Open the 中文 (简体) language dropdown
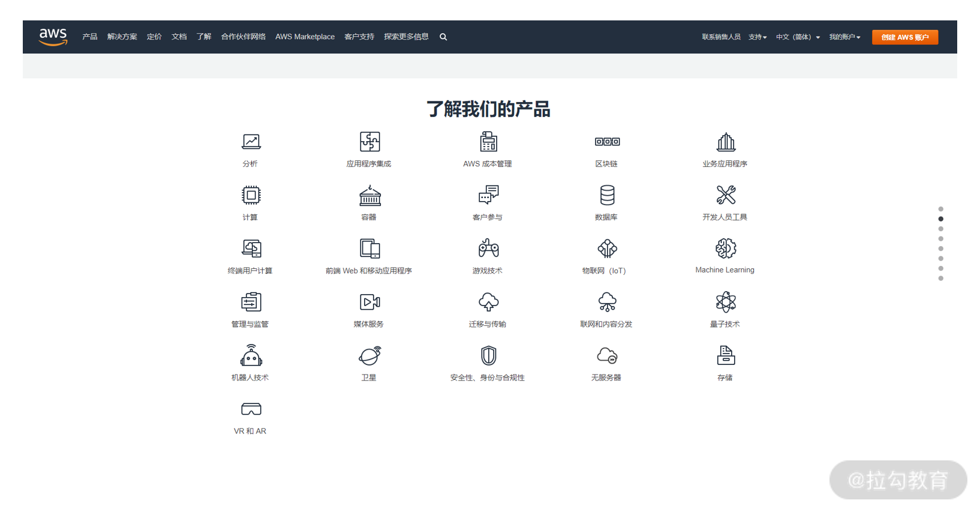The image size is (980, 512). [x=798, y=37]
